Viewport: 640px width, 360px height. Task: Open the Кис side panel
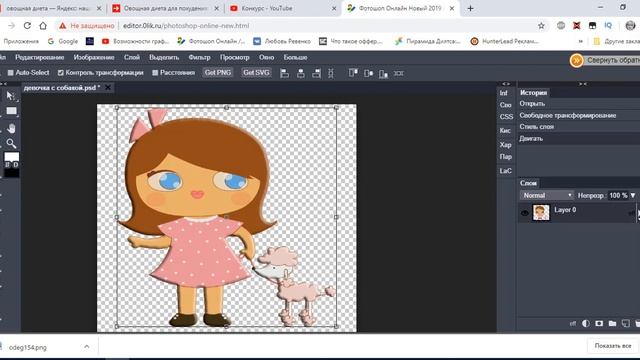point(505,131)
